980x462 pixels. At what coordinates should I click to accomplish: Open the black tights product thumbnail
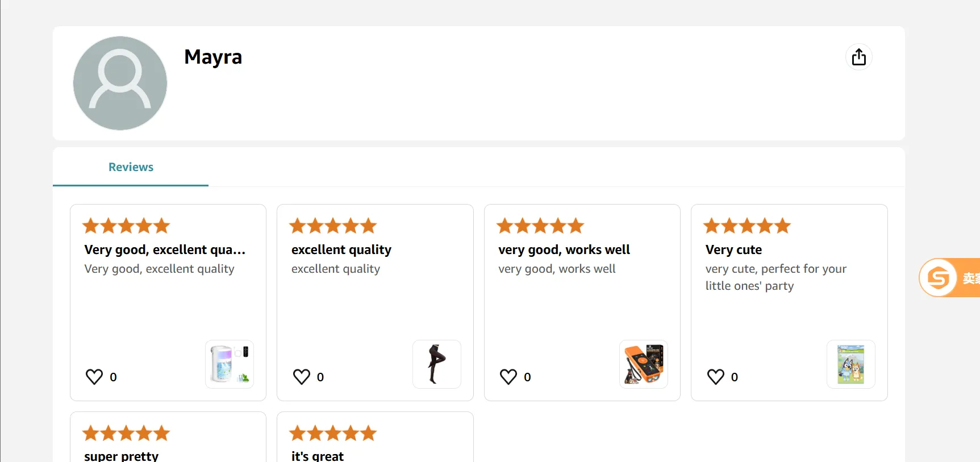(x=436, y=364)
